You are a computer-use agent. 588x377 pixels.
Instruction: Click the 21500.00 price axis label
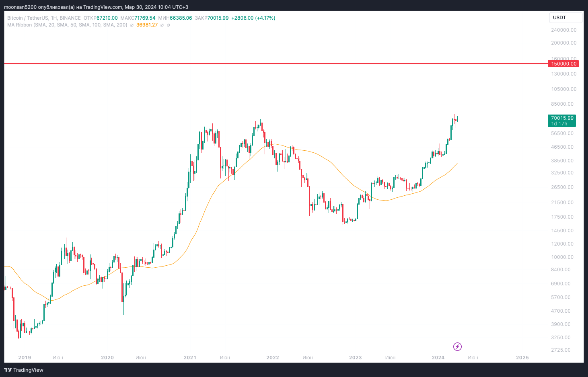[x=562, y=203]
